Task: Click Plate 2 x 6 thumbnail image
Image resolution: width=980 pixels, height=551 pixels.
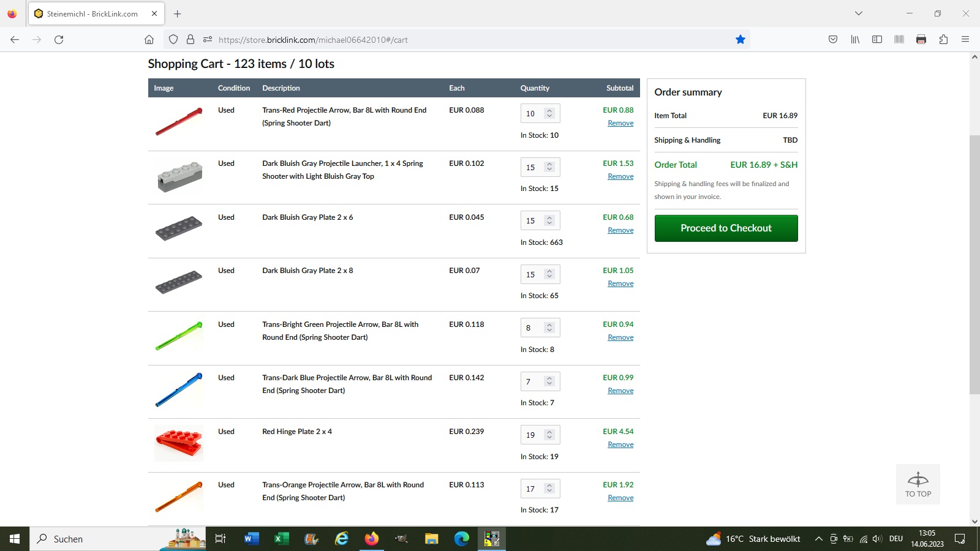Action: tap(179, 228)
